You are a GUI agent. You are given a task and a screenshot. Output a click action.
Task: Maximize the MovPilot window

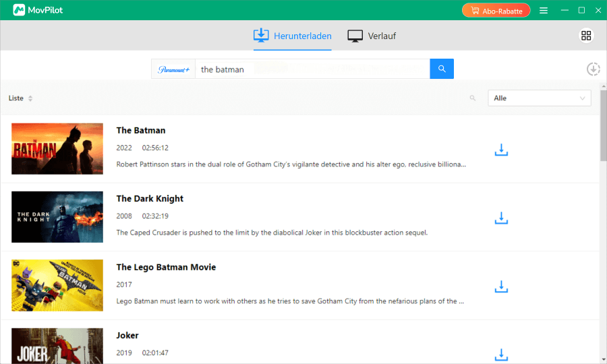point(581,10)
